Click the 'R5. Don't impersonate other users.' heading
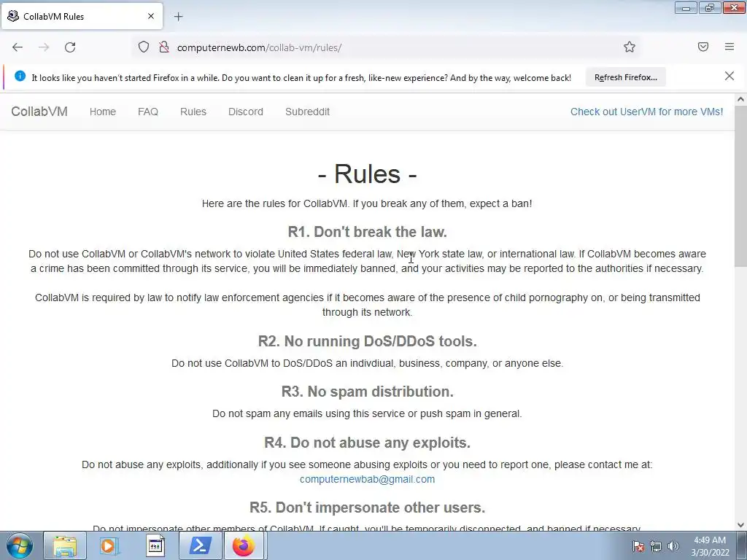 [x=368, y=507]
